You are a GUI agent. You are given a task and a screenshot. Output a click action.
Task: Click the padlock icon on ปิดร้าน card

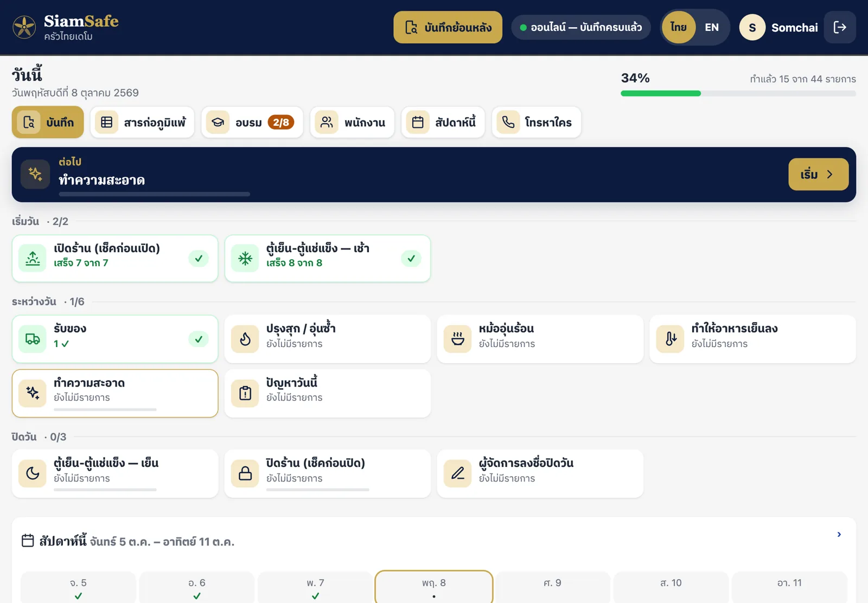click(x=245, y=473)
